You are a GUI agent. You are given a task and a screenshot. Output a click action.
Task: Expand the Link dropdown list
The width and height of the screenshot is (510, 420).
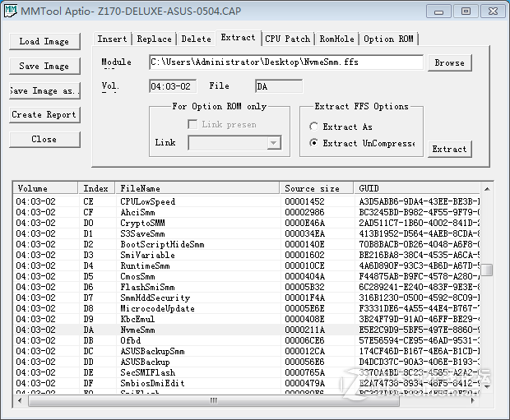274,143
